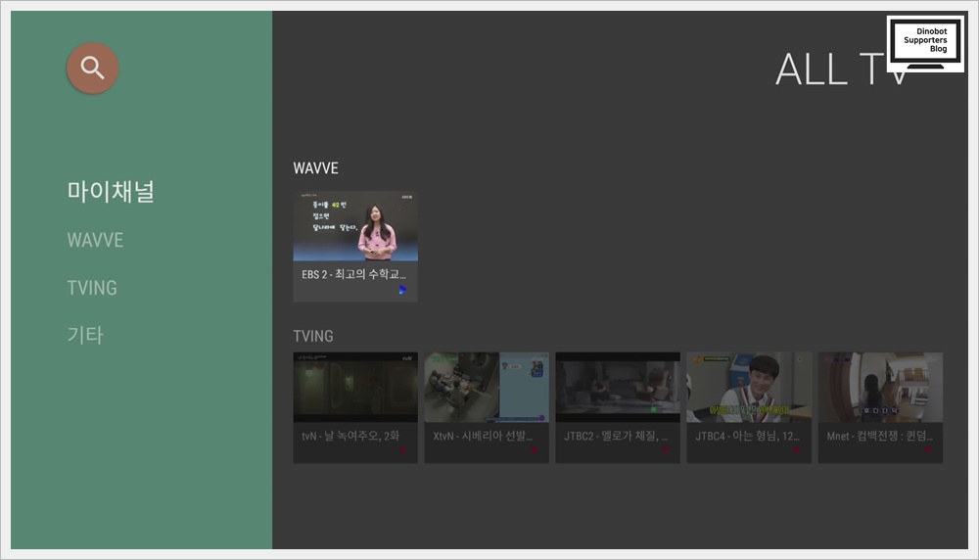
Task: Click the WAVVE logo icon on EBS 2 card
Action: (x=402, y=289)
